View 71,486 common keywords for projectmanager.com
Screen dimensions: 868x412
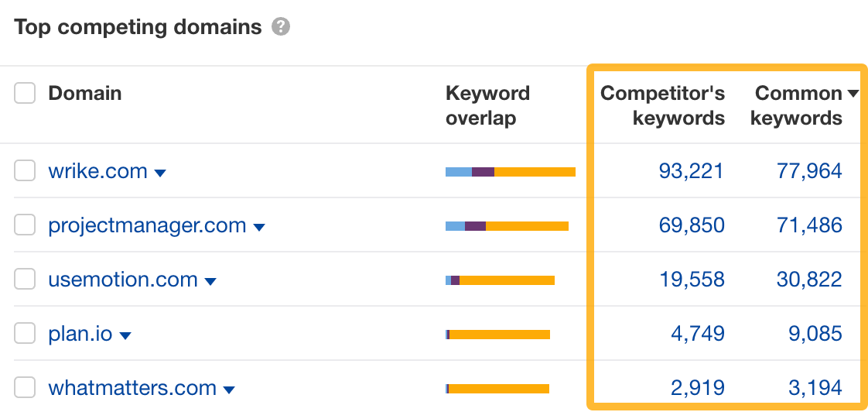click(x=809, y=225)
